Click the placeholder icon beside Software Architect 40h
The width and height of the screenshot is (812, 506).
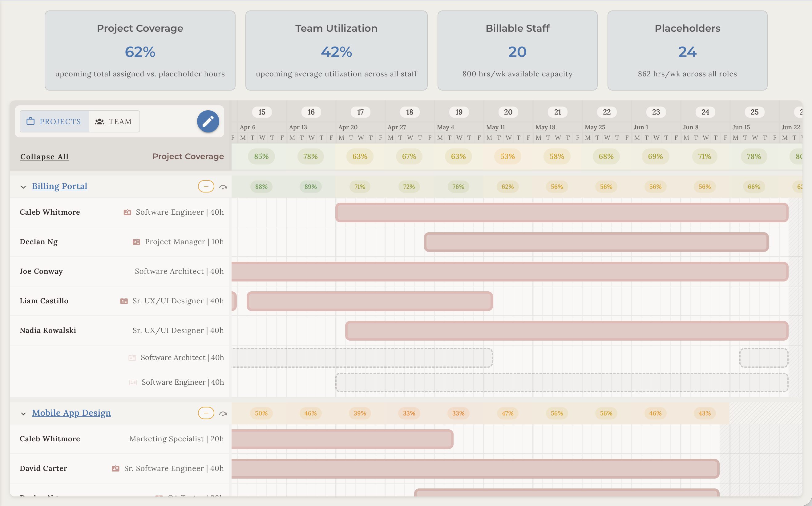[132, 358]
